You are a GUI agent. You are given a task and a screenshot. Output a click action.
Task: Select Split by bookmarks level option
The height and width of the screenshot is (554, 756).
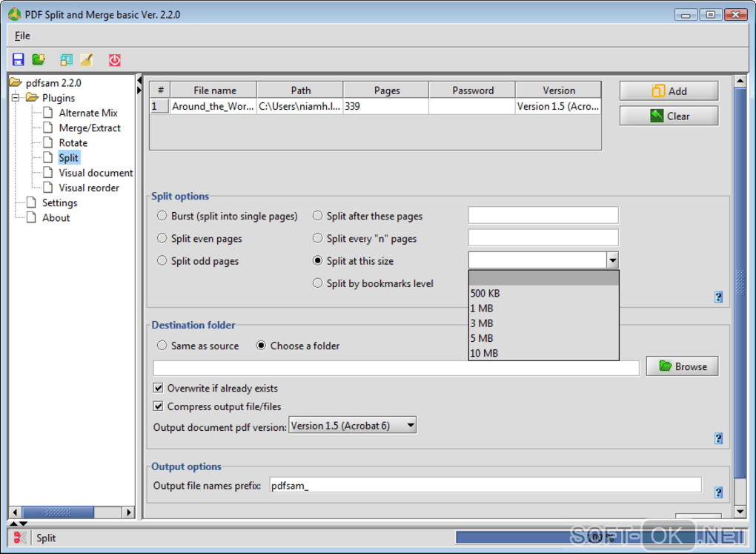click(317, 283)
